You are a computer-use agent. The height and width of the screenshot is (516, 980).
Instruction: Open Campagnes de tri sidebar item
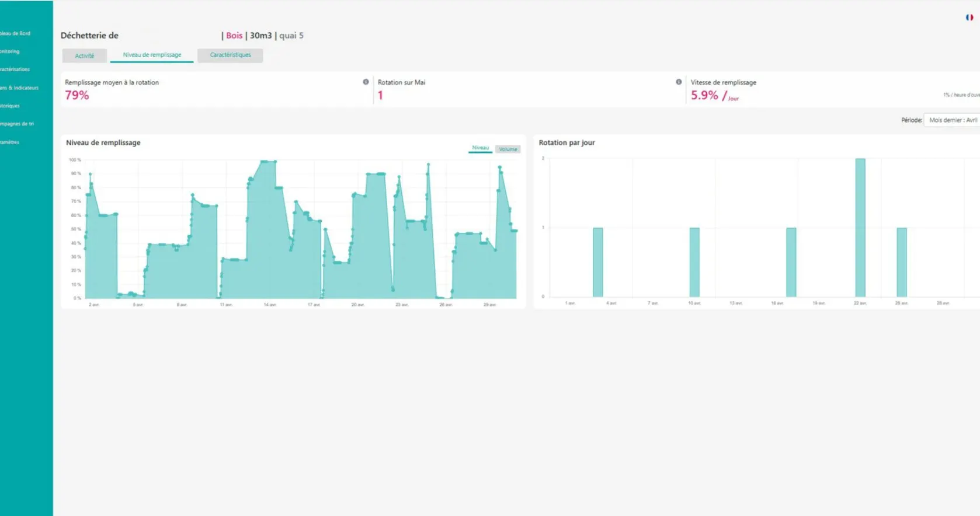pos(17,124)
